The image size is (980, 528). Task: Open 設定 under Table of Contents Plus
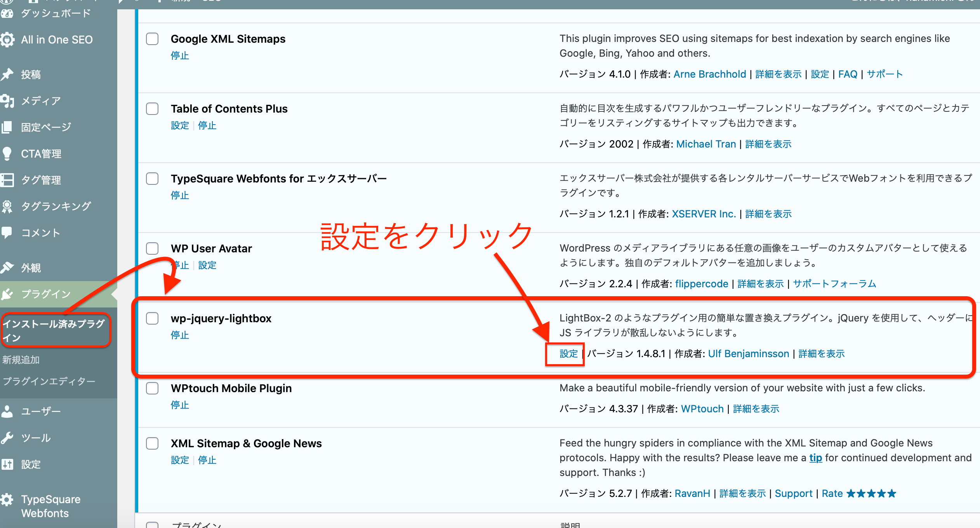click(180, 125)
